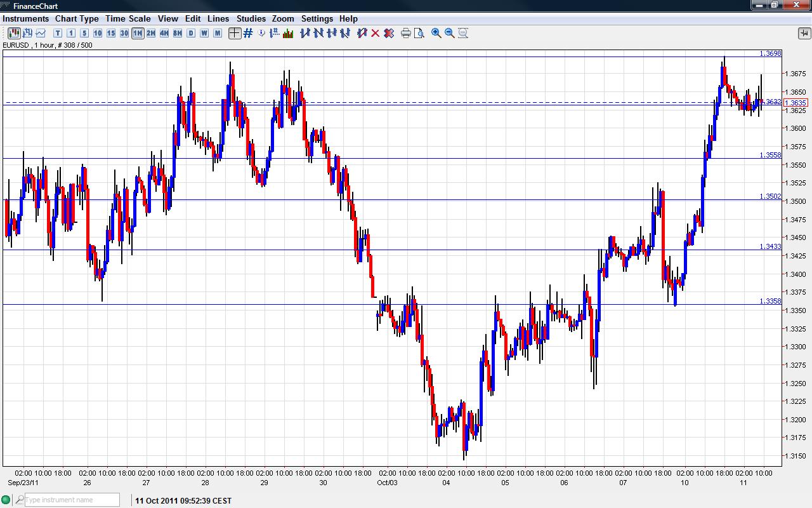The height and width of the screenshot is (508, 812).
Task: Reset zoom with the disabled zoom icon
Action: coord(463,33)
